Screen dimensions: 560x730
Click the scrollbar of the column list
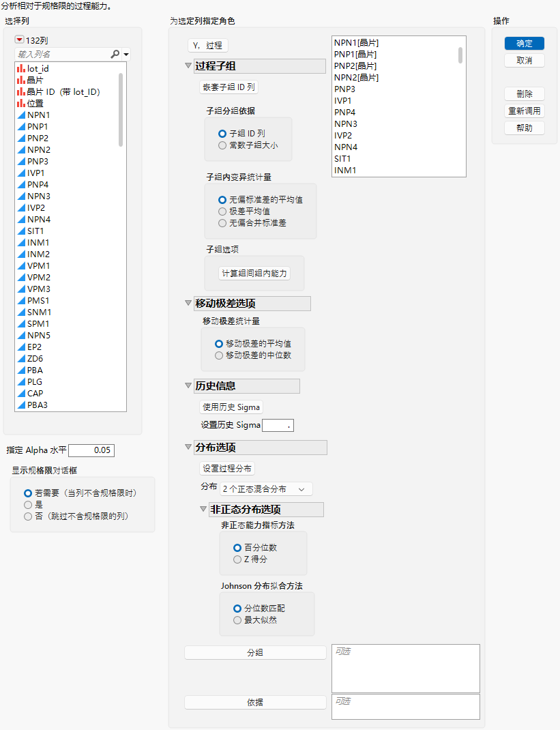point(121,110)
